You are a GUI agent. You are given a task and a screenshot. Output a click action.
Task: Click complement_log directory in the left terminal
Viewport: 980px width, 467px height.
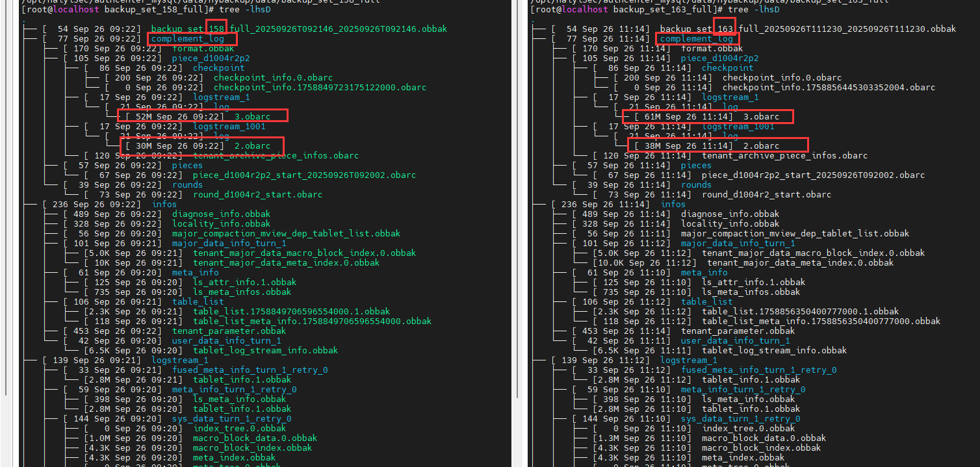click(178, 39)
